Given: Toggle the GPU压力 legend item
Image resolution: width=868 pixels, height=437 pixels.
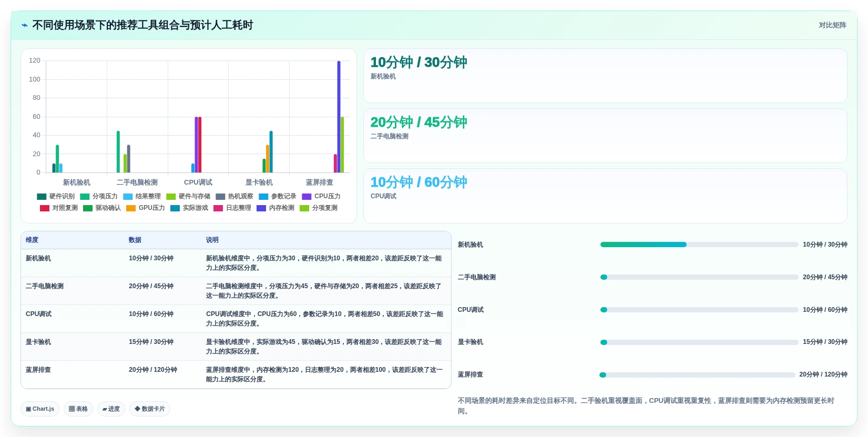Looking at the screenshot, I should click(146, 208).
